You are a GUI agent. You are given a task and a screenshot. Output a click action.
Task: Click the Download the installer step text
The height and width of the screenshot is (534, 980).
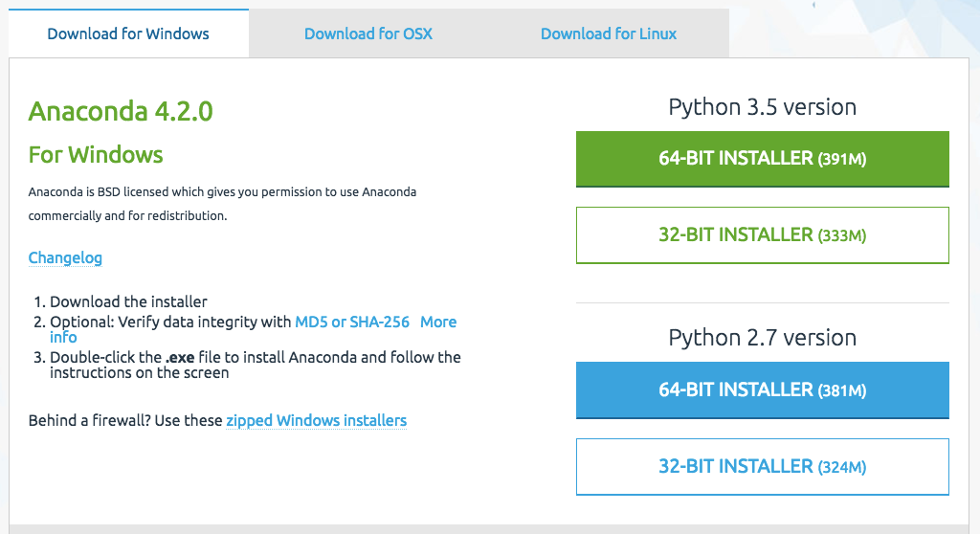(x=128, y=301)
